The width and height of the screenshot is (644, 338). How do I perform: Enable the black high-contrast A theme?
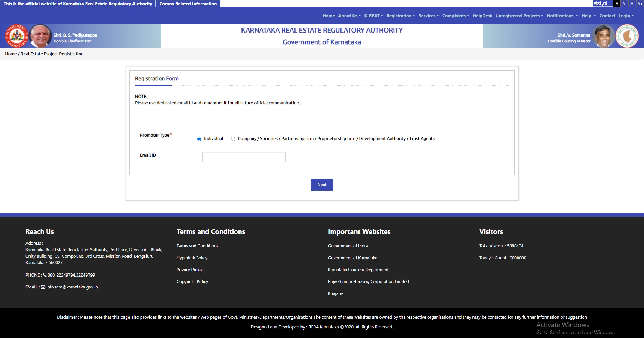coord(617,4)
